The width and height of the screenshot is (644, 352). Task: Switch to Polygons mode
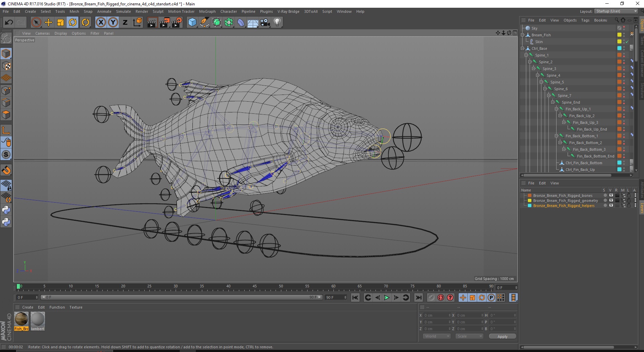click(6, 115)
